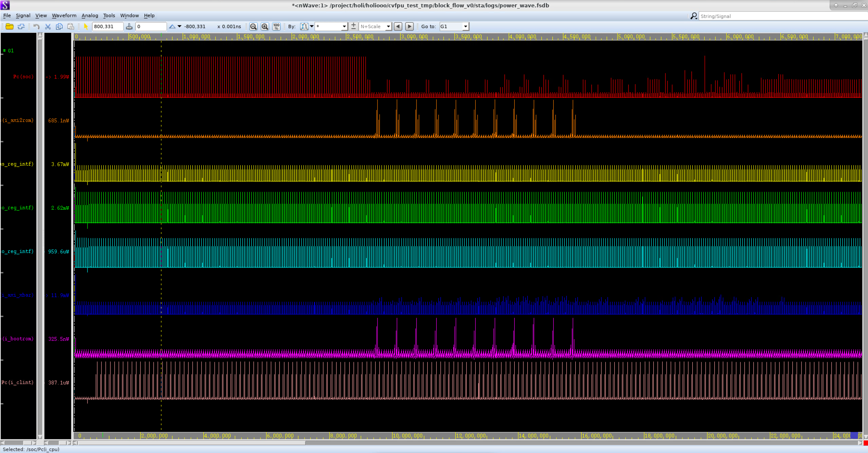Image resolution: width=868 pixels, height=453 pixels.
Task: Open the delta time triangle dropdown arrow
Action: [x=179, y=26]
